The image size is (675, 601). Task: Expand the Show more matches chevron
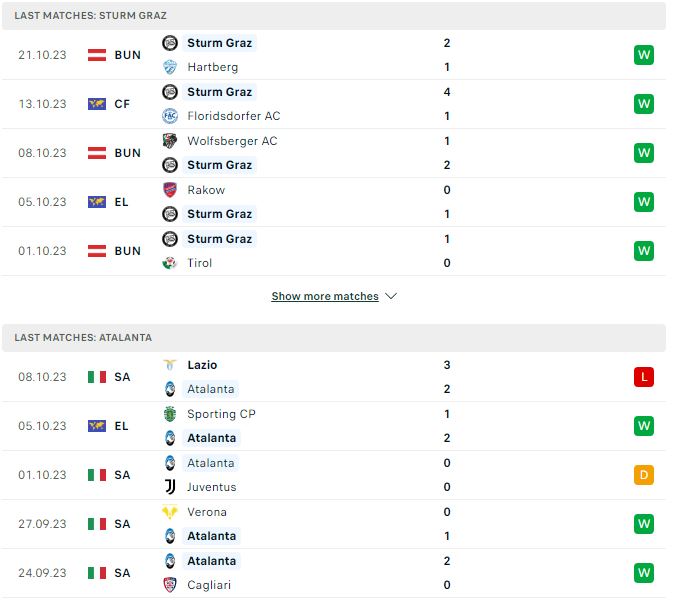pos(391,296)
